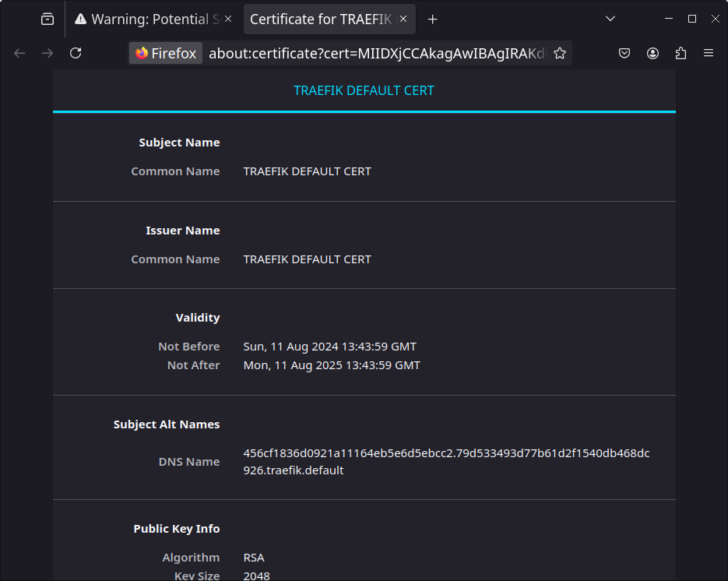This screenshot has height=581, width=728.
Task: Select the TRAEFIK DEFAULT CERT certificate tab
Action: pyautogui.click(x=364, y=90)
